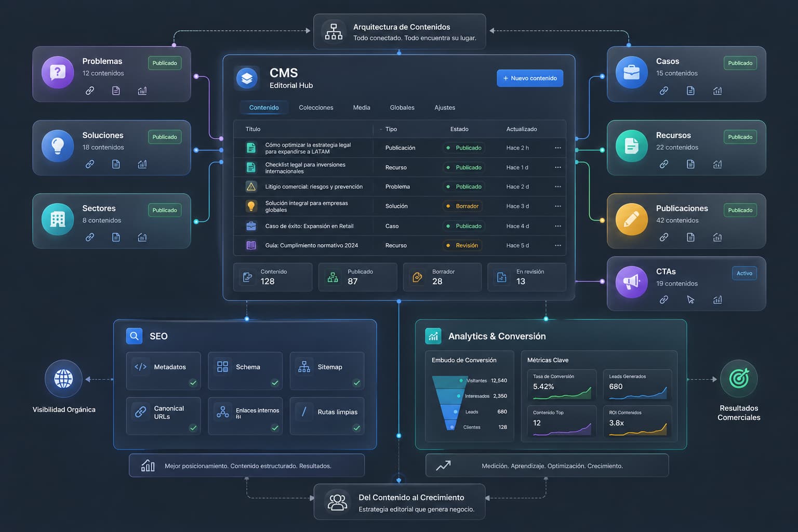The width and height of the screenshot is (798, 532).
Task: Open more options for Caso de éxito row
Action: click(558, 226)
